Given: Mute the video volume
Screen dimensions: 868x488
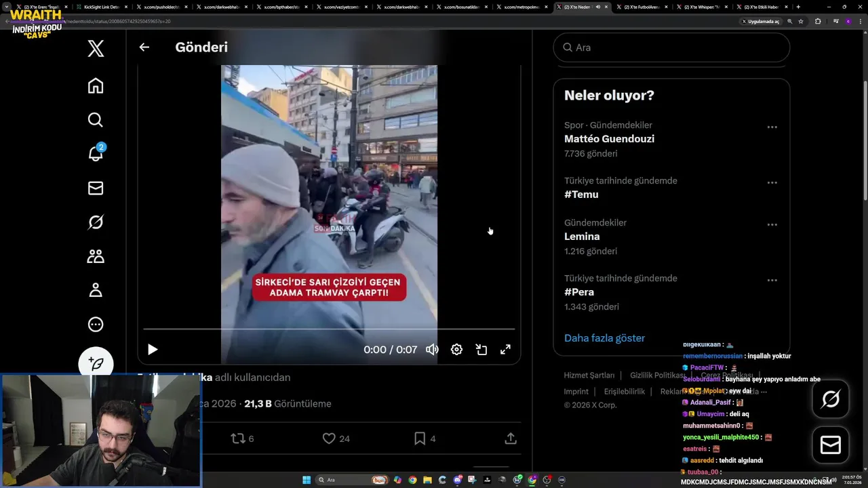Looking at the screenshot, I should click(432, 350).
